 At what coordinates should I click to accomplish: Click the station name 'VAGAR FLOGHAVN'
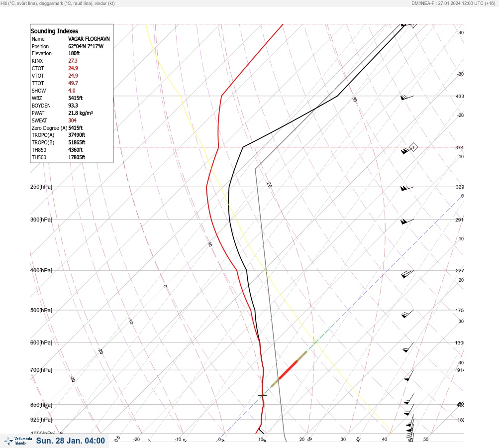[x=89, y=39]
